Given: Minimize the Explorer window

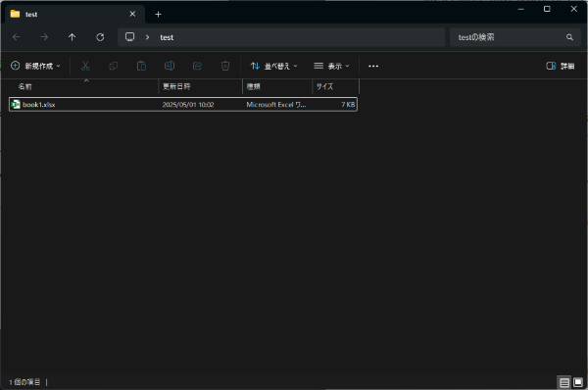Looking at the screenshot, I should [521, 9].
